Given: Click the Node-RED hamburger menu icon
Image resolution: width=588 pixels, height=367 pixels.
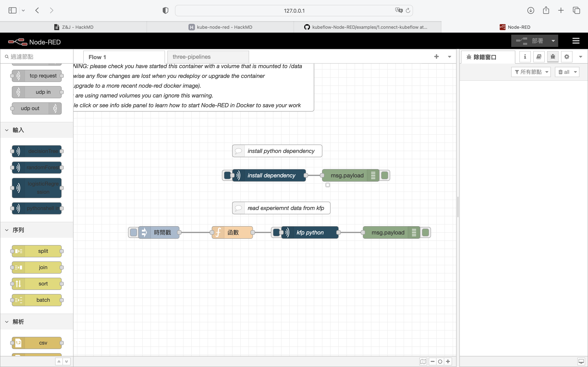Looking at the screenshot, I should click(x=576, y=41).
